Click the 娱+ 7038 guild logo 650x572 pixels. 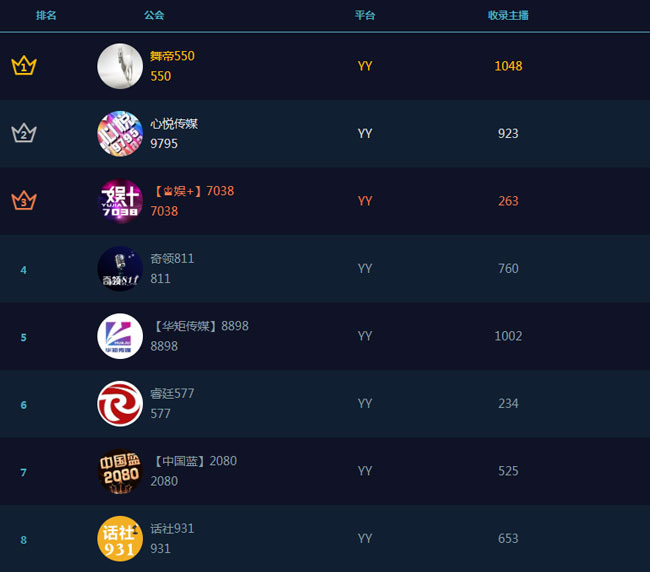point(120,201)
